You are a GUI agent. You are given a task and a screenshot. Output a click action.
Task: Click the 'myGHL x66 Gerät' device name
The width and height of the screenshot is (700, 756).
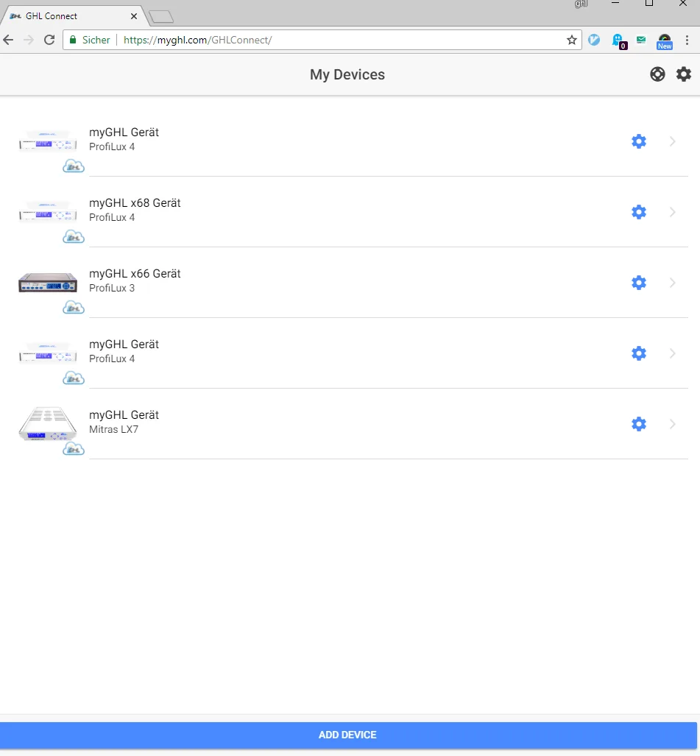(x=135, y=273)
